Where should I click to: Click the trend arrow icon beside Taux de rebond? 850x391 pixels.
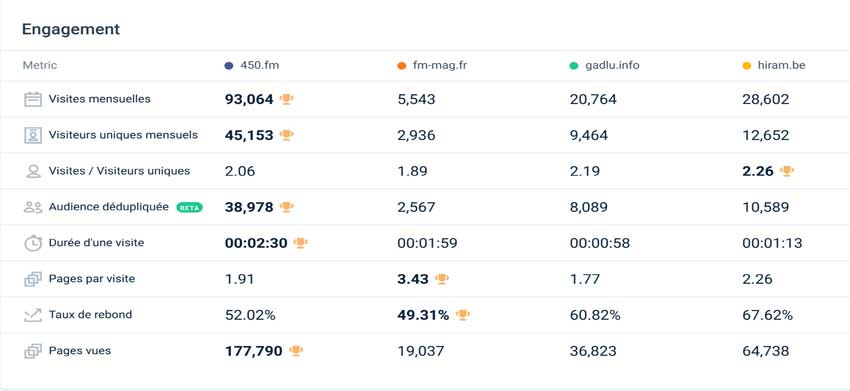tap(33, 315)
